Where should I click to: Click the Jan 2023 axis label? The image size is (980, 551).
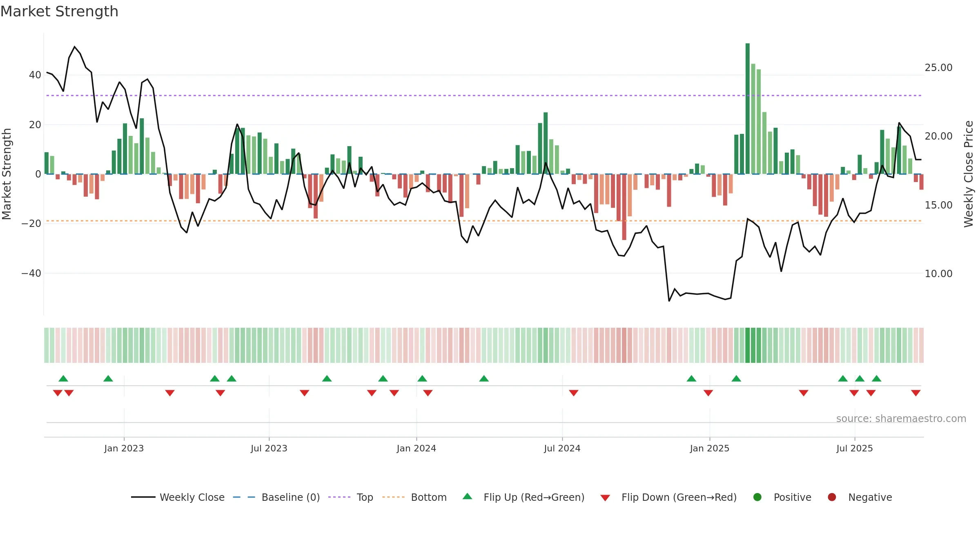point(124,448)
